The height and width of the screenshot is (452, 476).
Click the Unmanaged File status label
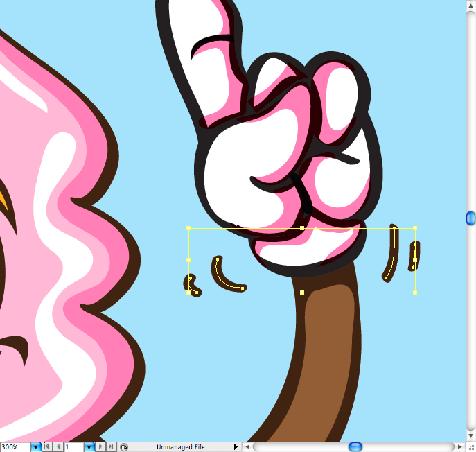click(180, 447)
